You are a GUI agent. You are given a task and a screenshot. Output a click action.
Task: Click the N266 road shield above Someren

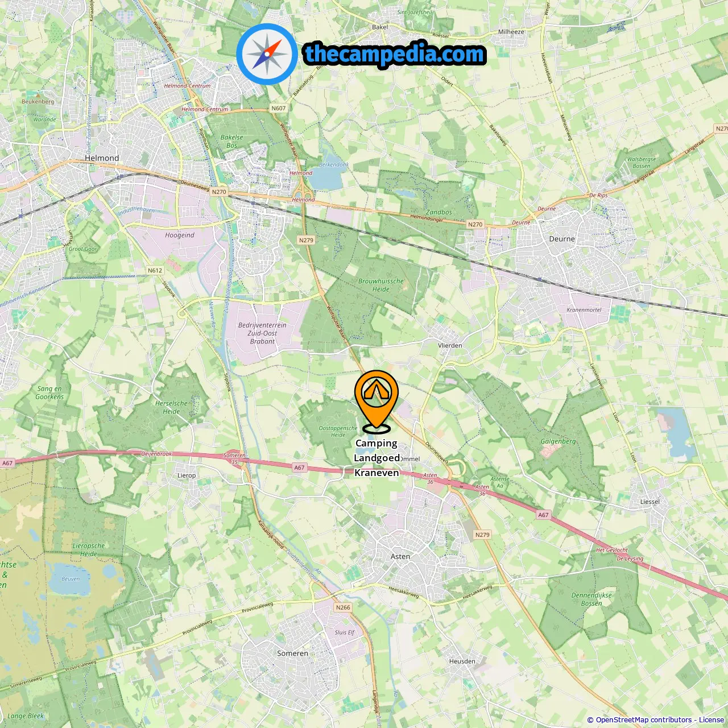(x=344, y=607)
